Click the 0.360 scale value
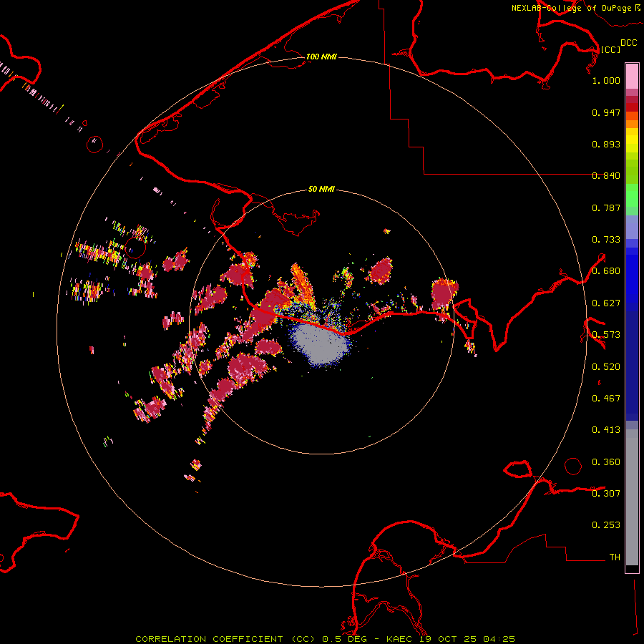Image resolution: width=644 pixels, height=644 pixels. point(606,462)
